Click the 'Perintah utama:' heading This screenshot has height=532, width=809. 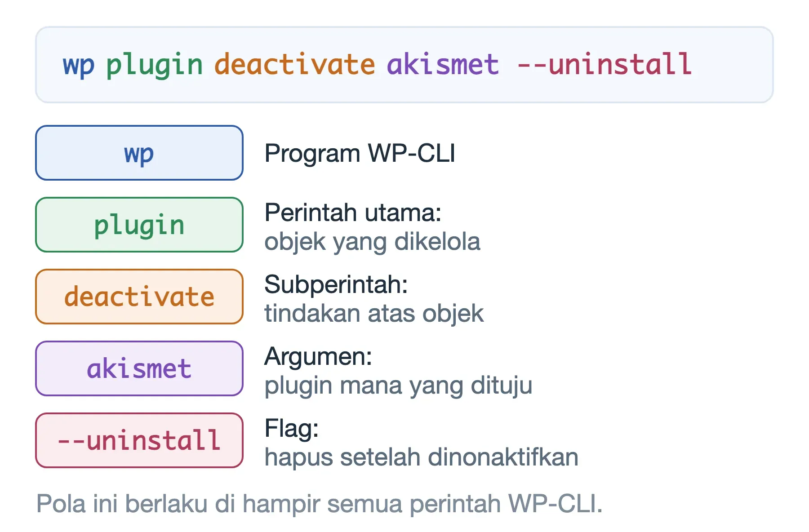[353, 213]
